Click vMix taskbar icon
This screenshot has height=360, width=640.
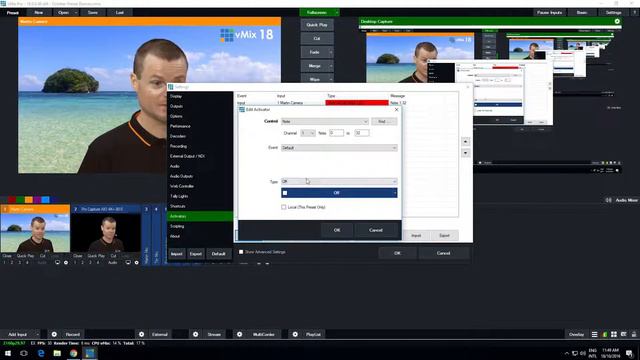pyautogui.click(x=90, y=353)
